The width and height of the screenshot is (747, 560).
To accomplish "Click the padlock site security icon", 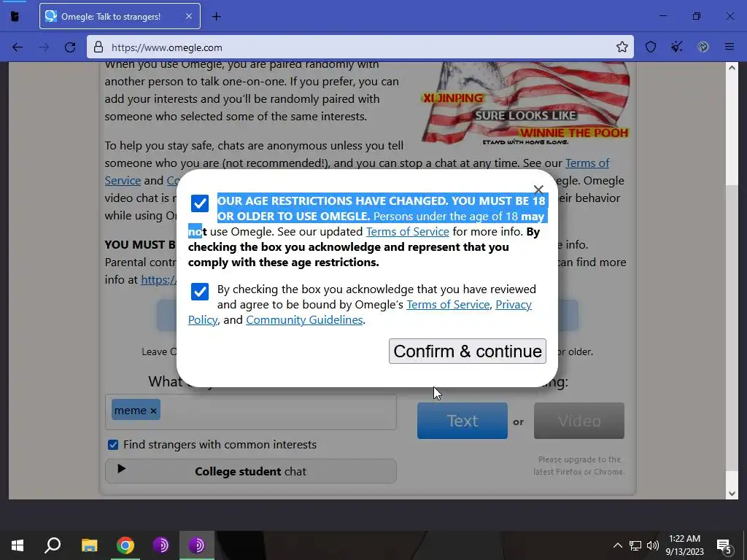I will [x=98, y=47].
